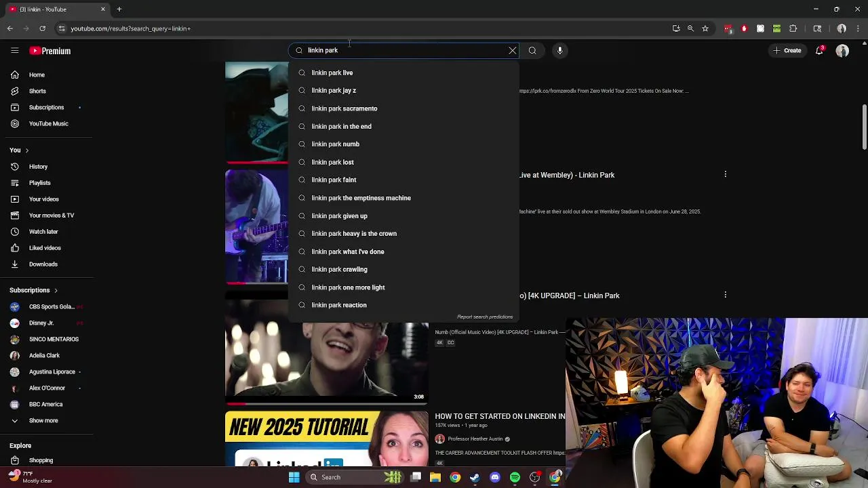868x488 pixels.
Task: Open more options for Numb 4K video
Action: (726, 295)
